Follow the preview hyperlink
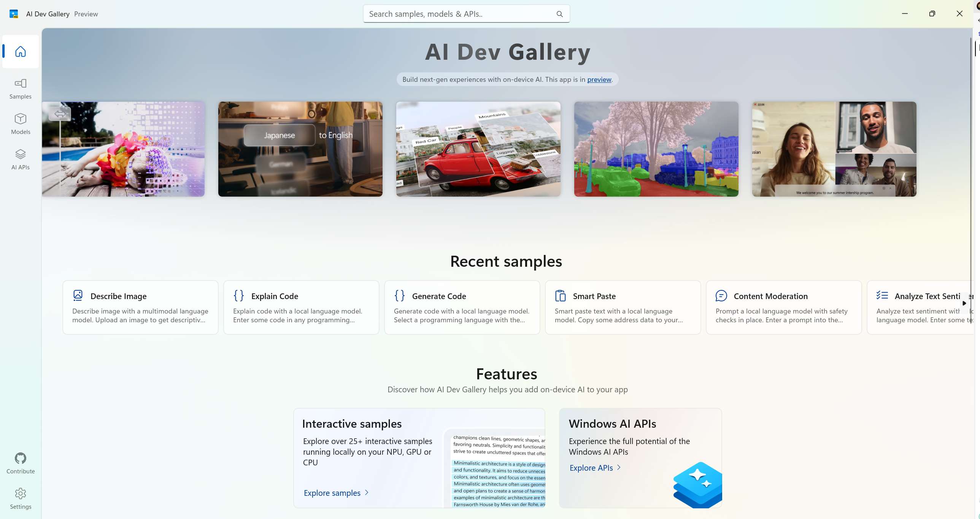The image size is (980, 519). [x=599, y=80]
